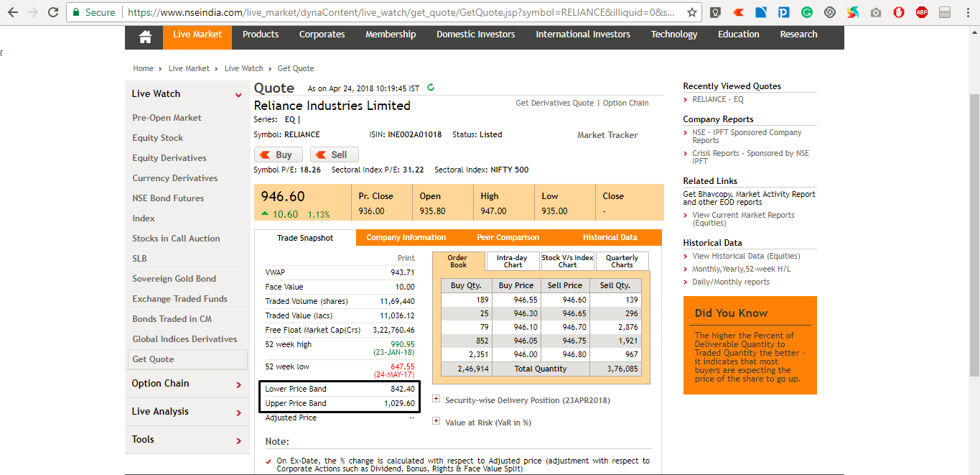Open the Intra-day Chart tab
The height and width of the screenshot is (475, 980).
pyautogui.click(x=513, y=261)
